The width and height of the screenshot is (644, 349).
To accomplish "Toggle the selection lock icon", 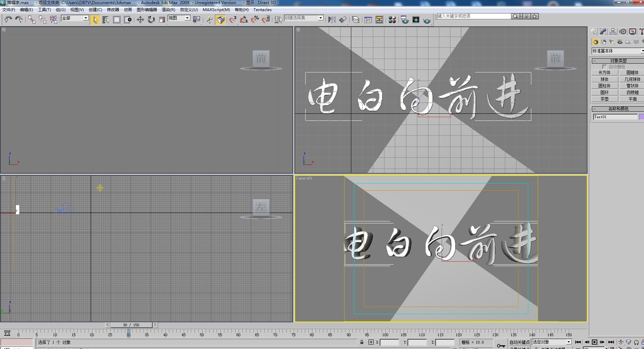I will [362, 342].
